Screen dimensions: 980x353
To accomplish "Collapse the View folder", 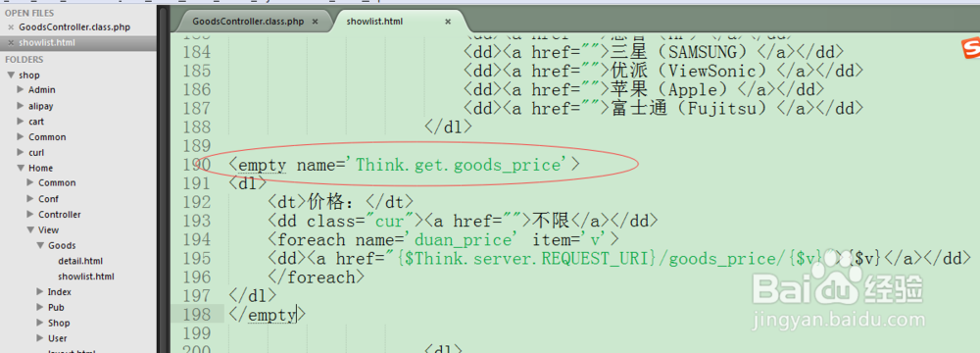I will click(x=30, y=229).
